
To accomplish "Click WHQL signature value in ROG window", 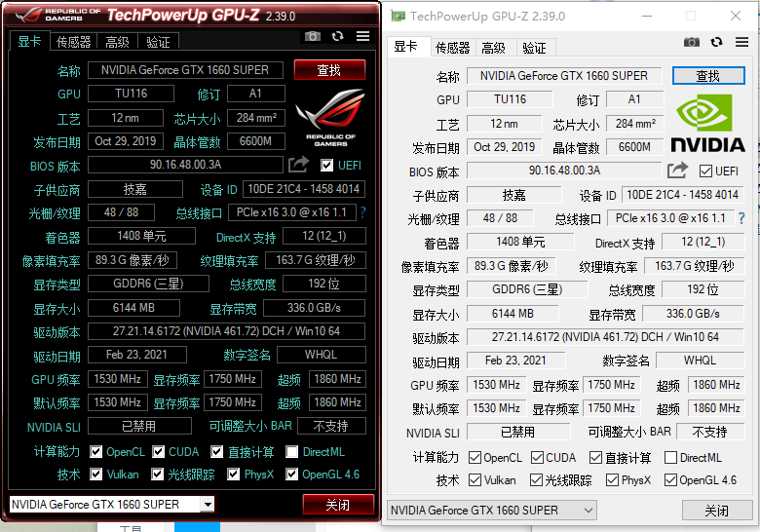I will tap(321, 355).
